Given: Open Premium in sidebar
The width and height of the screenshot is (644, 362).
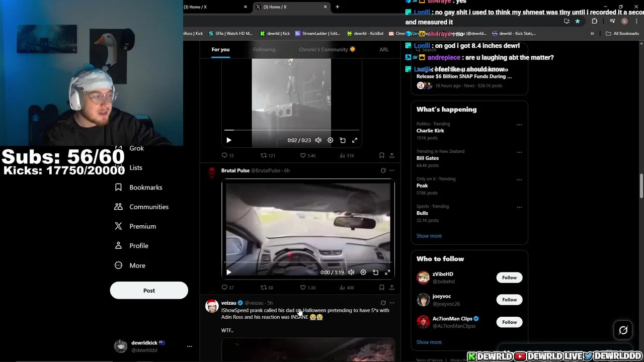Looking at the screenshot, I should (135, 226).
